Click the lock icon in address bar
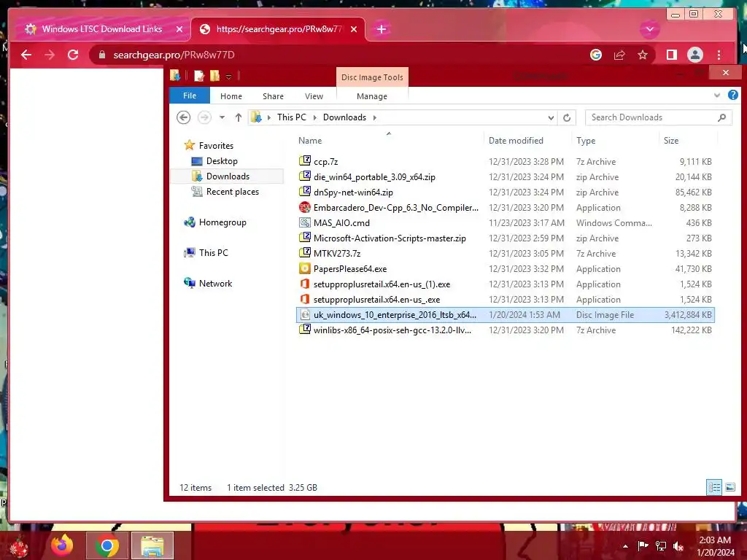747x560 pixels. point(101,55)
